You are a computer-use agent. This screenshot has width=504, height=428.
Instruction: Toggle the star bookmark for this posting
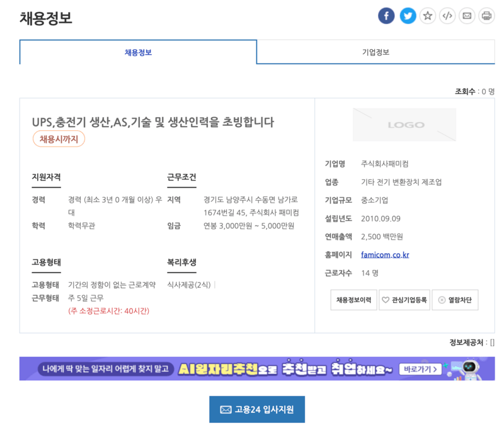click(x=427, y=16)
